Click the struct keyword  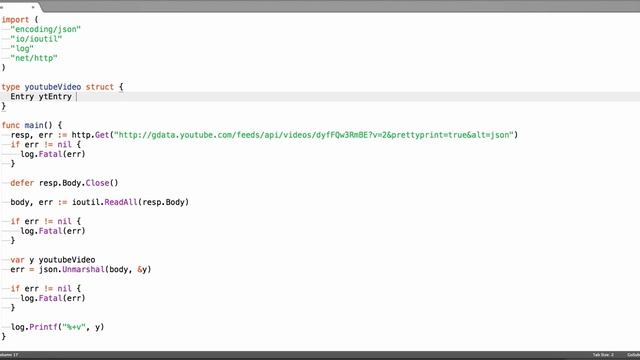pos(100,87)
